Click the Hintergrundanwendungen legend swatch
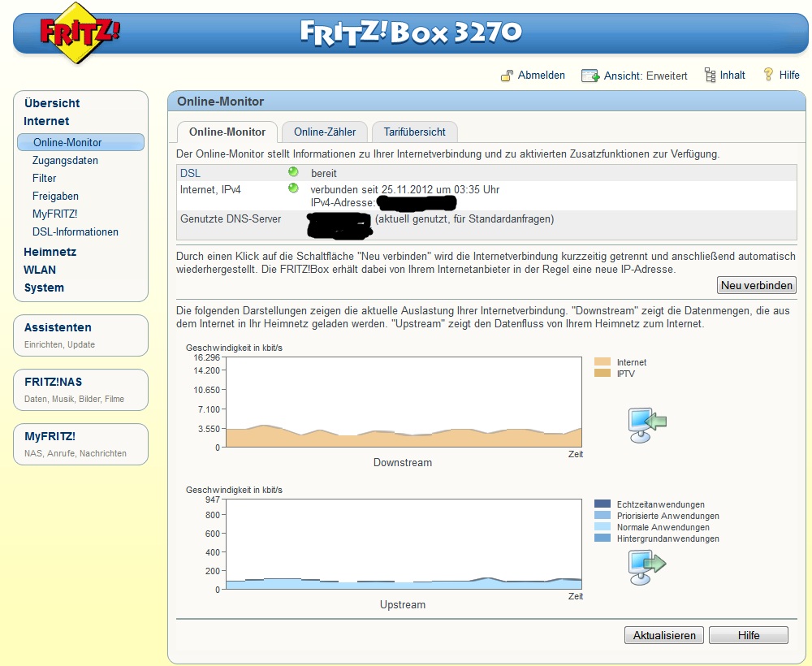Image resolution: width=812 pixels, height=666 pixels. [603, 538]
